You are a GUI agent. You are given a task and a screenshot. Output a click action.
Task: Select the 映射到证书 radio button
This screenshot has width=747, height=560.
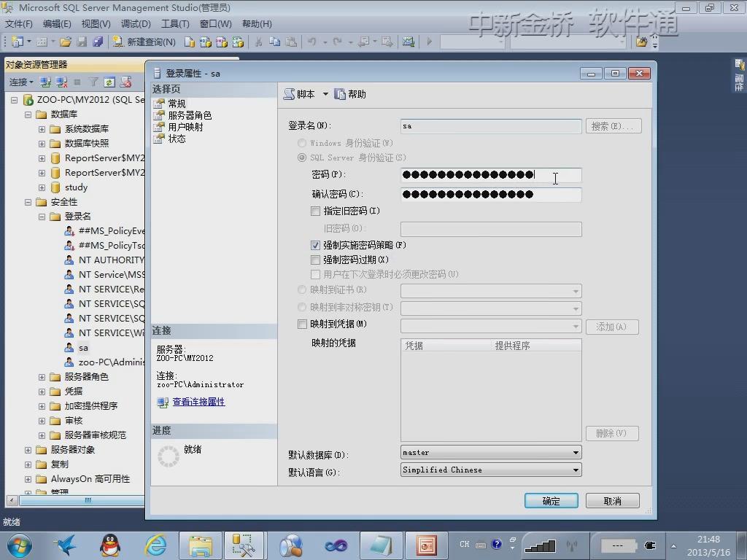pos(301,289)
